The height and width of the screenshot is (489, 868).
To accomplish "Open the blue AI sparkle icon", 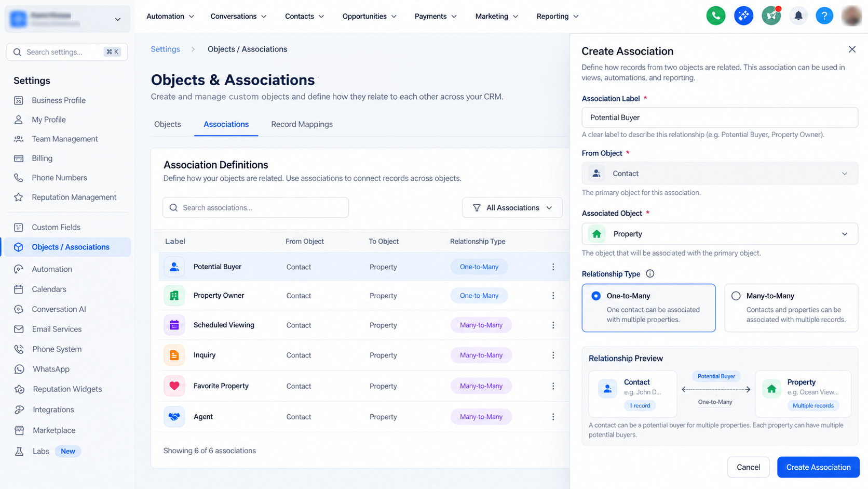I will [743, 16].
